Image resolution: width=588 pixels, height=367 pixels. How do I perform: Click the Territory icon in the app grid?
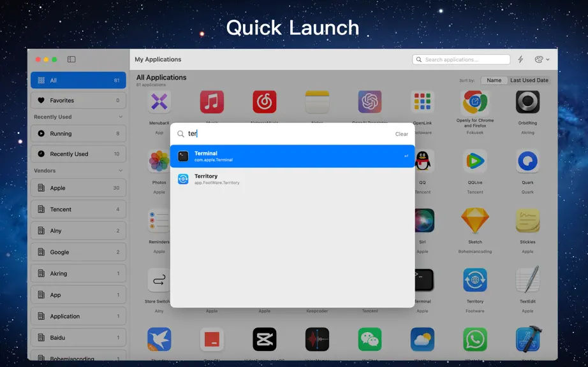point(475,280)
